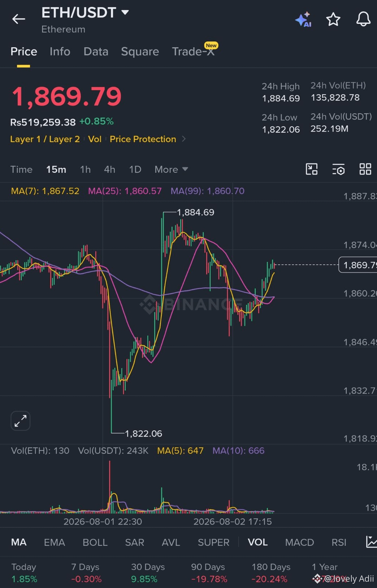Click the 2026-08-02 17:15 time marker
The width and height of the screenshot is (377, 588).
[x=233, y=522]
